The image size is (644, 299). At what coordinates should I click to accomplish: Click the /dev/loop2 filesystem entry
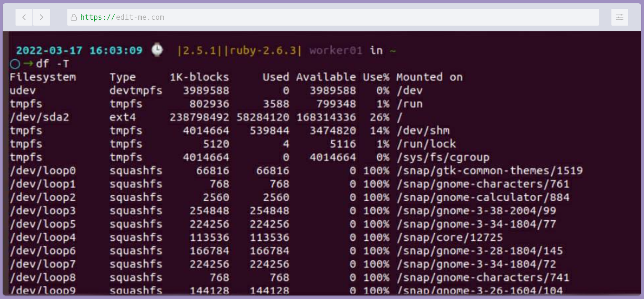pyautogui.click(x=43, y=198)
